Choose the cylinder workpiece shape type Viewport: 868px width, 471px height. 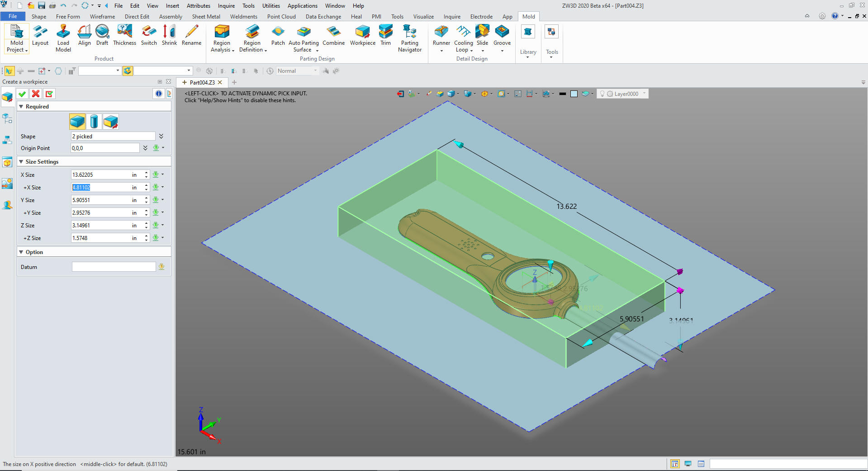click(94, 122)
